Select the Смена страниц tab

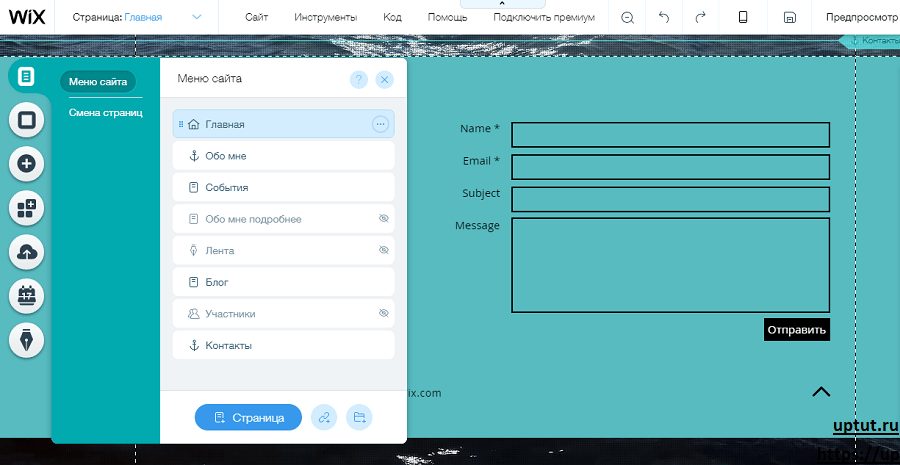click(105, 113)
